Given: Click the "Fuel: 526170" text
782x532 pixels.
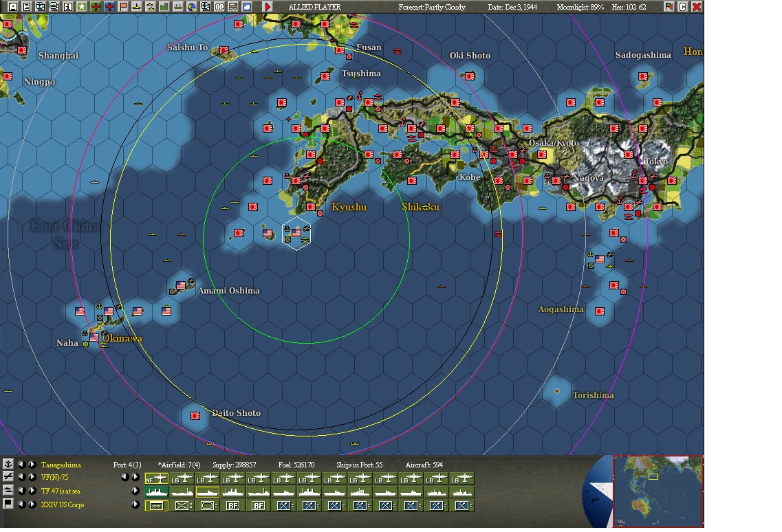Looking at the screenshot, I should pyautogui.click(x=296, y=465).
